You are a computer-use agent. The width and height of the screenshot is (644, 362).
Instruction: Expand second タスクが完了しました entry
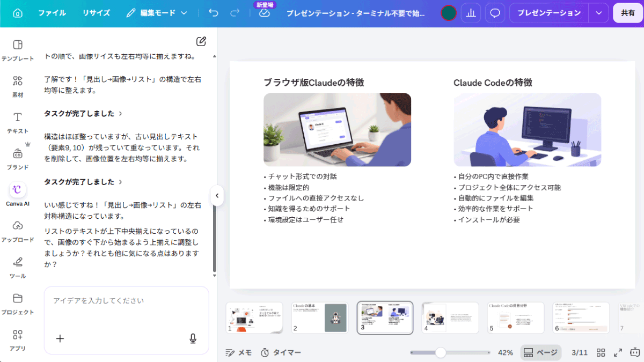[x=83, y=182]
